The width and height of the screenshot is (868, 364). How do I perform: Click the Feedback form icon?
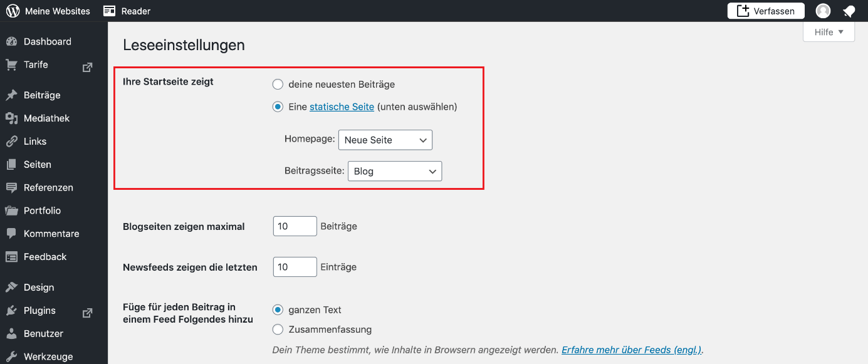click(11, 257)
